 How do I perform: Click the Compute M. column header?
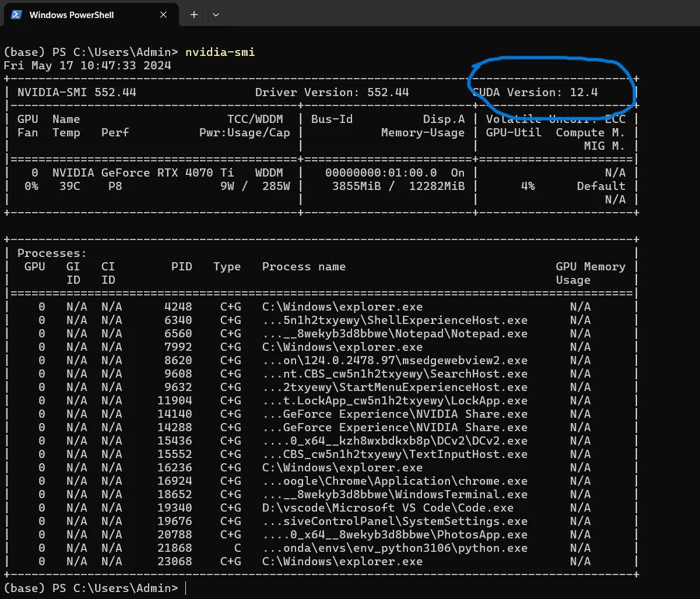[591, 132]
